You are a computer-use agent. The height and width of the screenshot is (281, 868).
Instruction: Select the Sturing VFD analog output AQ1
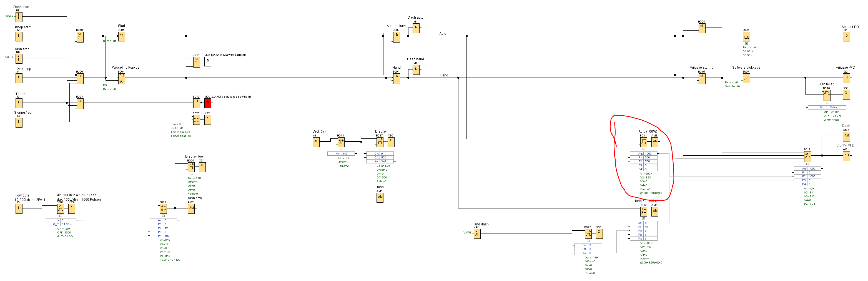click(x=846, y=156)
